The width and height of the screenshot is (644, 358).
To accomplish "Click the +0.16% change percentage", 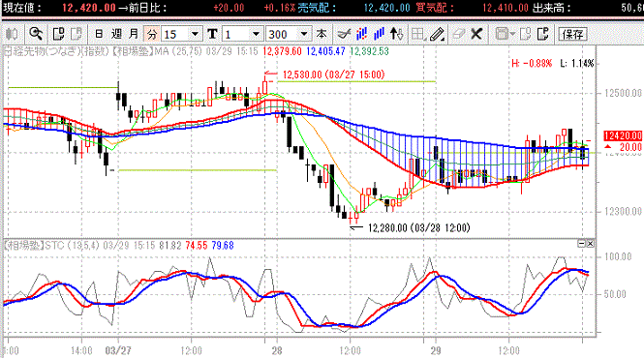I will [x=279, y=8].
